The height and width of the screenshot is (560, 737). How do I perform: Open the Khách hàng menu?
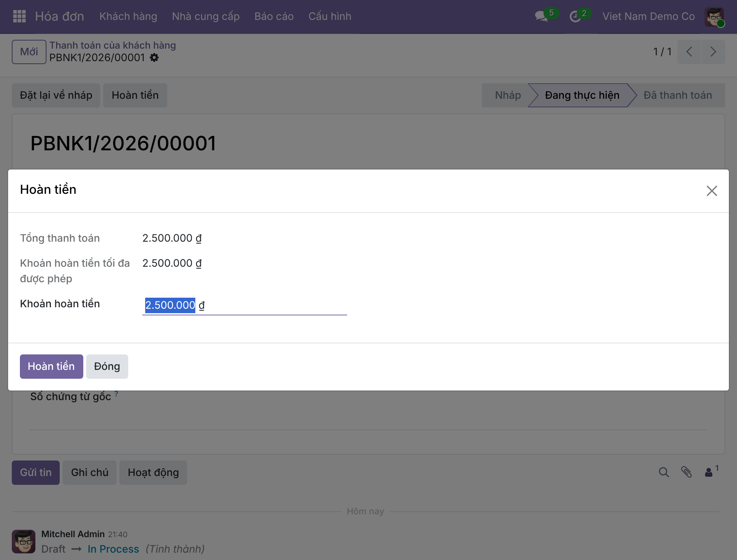pos(128,16)
